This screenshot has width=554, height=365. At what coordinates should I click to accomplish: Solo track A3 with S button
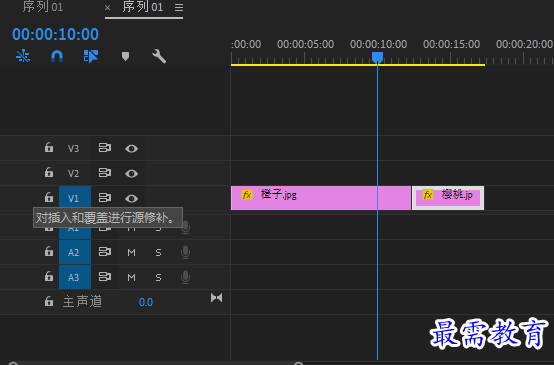(158, 277)
